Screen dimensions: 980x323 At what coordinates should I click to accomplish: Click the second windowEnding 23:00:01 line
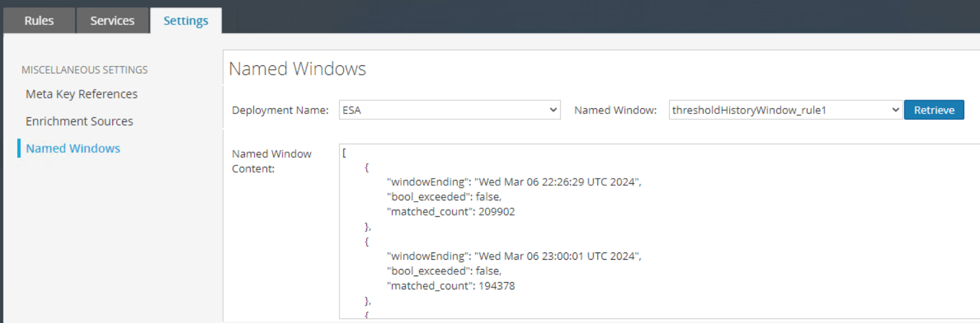tap(514, 256)
